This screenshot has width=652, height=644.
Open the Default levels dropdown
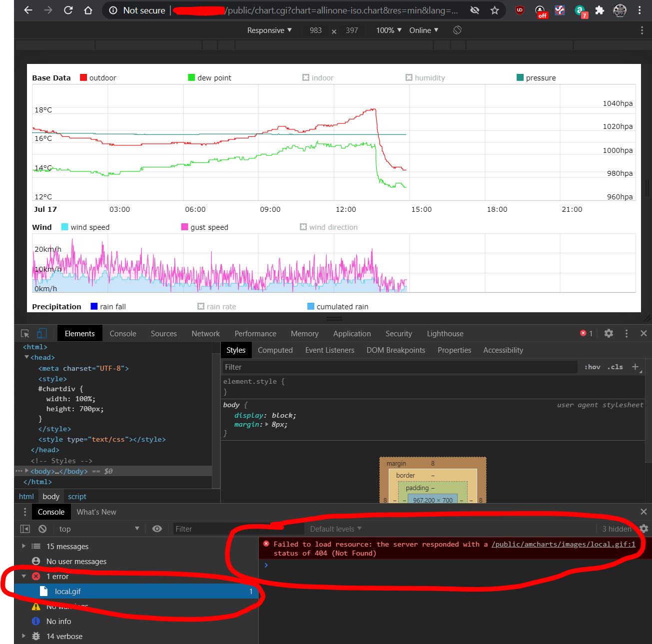335,529
